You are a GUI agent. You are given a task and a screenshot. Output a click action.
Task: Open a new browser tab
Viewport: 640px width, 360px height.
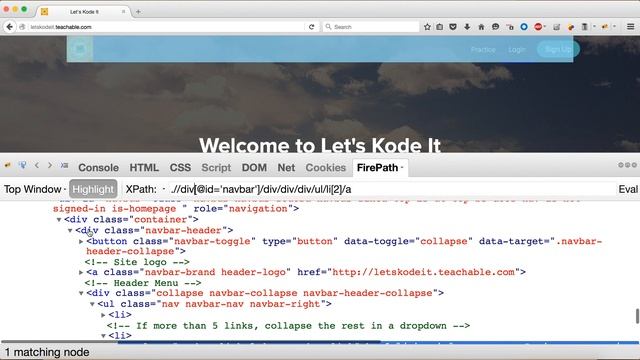click(x=138, y=12)
